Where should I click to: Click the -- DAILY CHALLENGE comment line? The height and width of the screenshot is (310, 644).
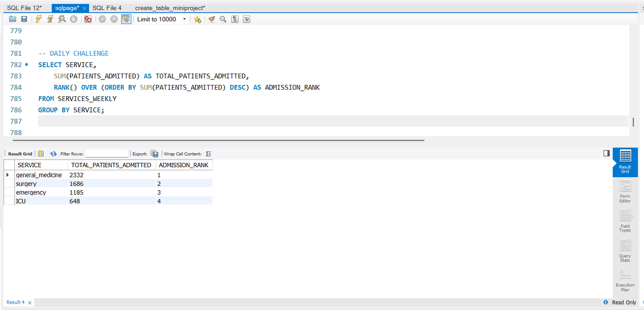tap(74, 54)
